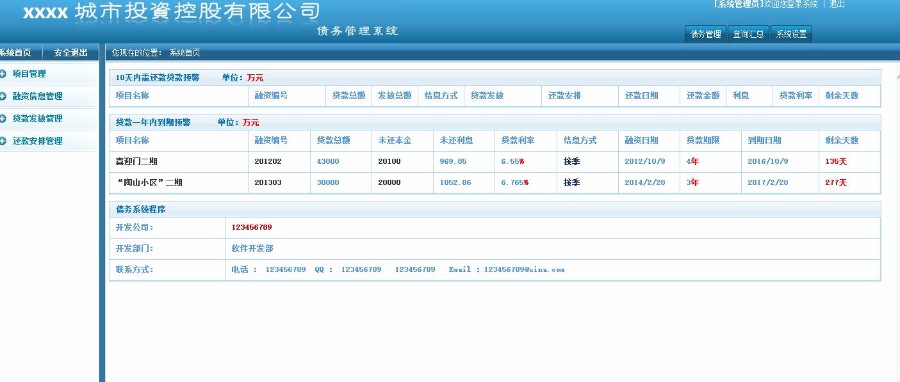Click the 融资日期 column header
Viewport: 900px width, 382px height.
tap(642, 141)
